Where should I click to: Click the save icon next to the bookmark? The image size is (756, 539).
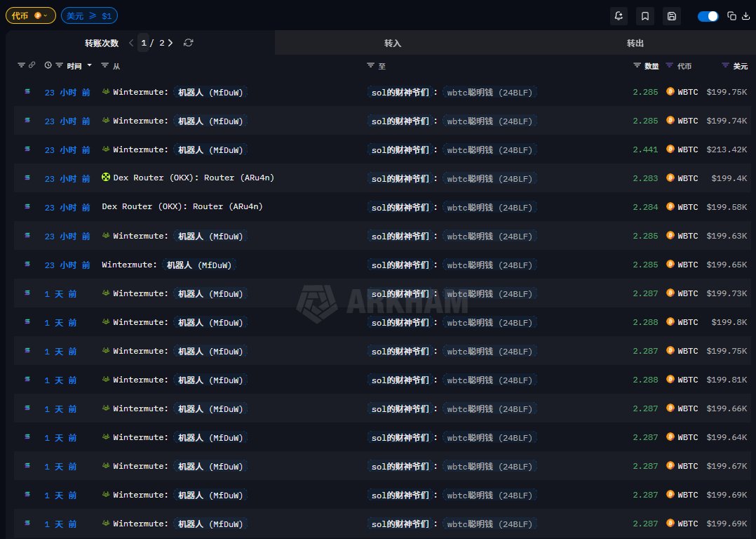click(x=671, y=15)
